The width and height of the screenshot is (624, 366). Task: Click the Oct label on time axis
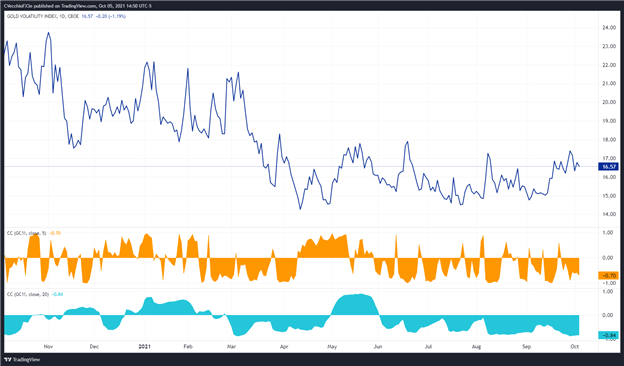[x=574, y=347]
